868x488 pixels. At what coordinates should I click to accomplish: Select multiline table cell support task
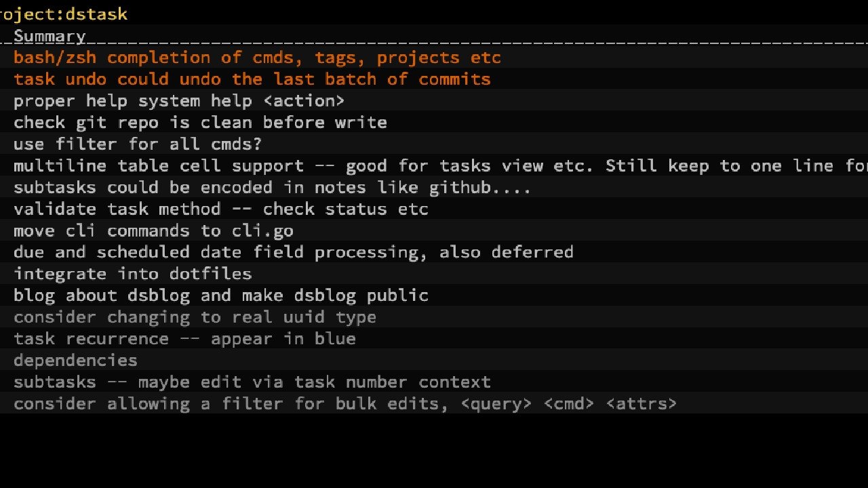434,166
